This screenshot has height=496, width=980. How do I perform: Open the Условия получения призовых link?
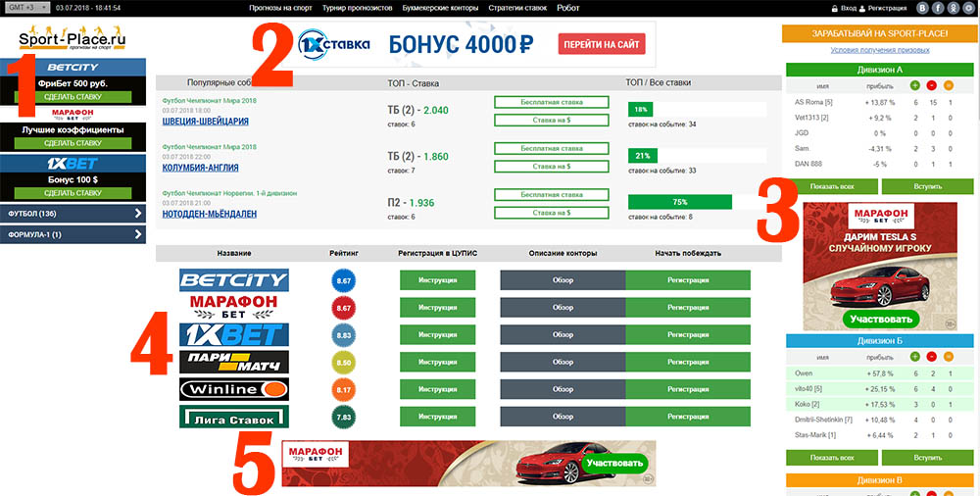click(x=879, y=50)
